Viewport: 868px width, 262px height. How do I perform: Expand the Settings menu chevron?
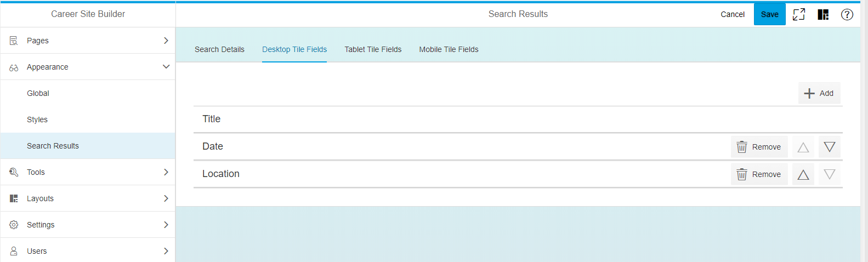click(x=166, y=225)
